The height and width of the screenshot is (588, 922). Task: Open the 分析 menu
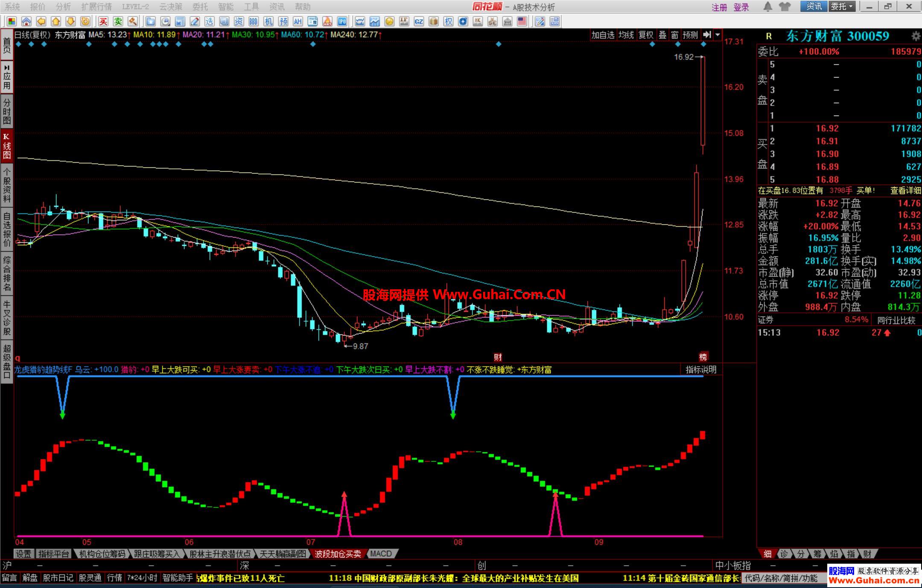click(63, 7)
